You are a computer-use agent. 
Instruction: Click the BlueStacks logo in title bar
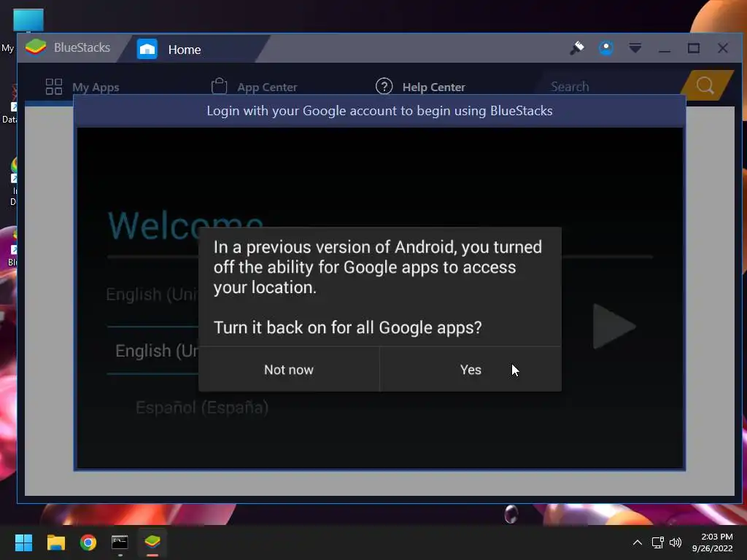[36, 47]
